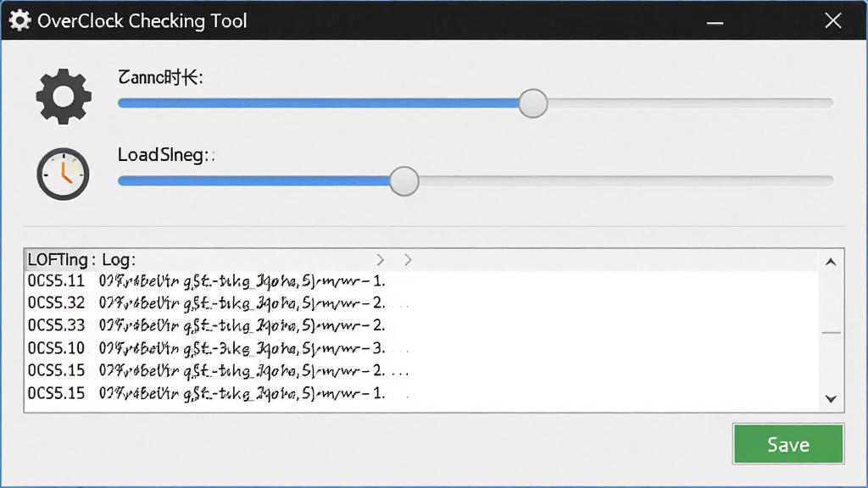
Task: Click the clock icon beside LoadSlneg
Action: coord(63,174)
